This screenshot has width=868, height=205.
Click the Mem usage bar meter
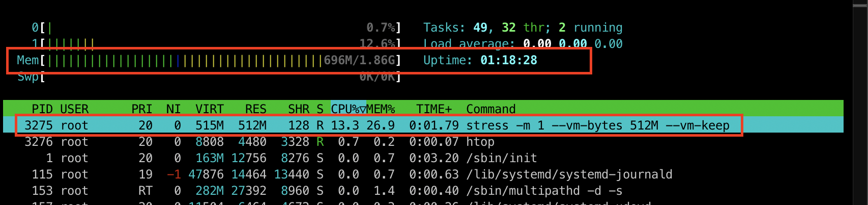(209, 60)
